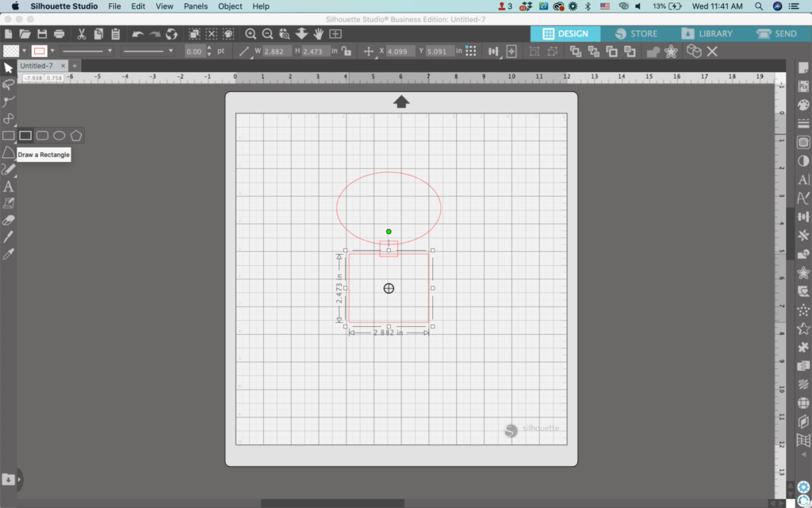The image size is (812, 508).
Task: Click the 3D cube icon in toolbar
Action: (694, 52)
